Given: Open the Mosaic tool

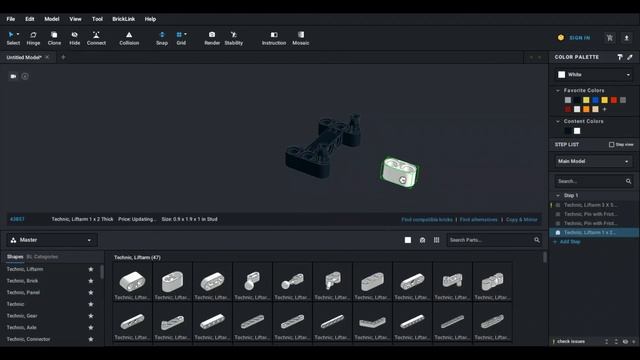Looking at the screenshot, I should (300, 38).
